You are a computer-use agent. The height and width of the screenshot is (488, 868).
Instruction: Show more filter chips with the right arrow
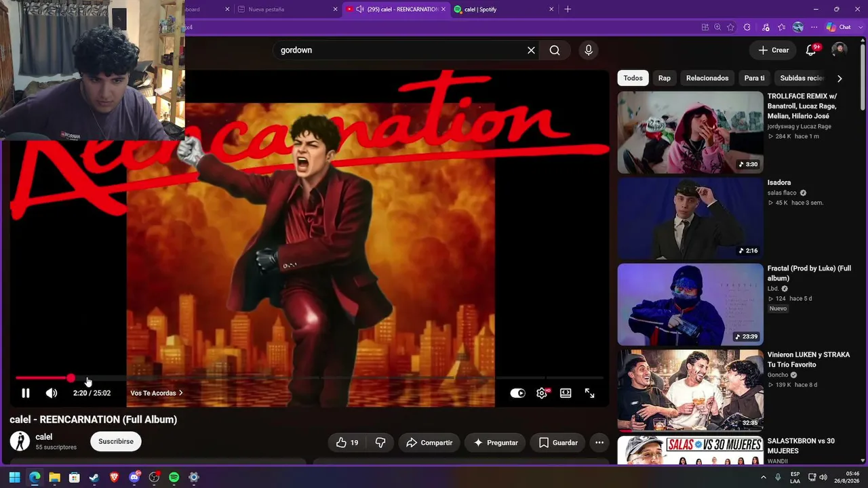[x=840, y=79]
